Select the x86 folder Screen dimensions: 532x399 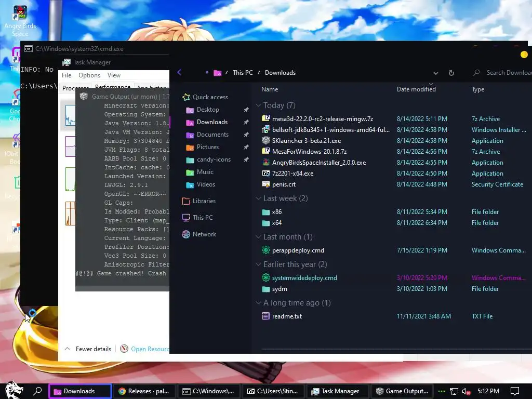coord(272,212)
